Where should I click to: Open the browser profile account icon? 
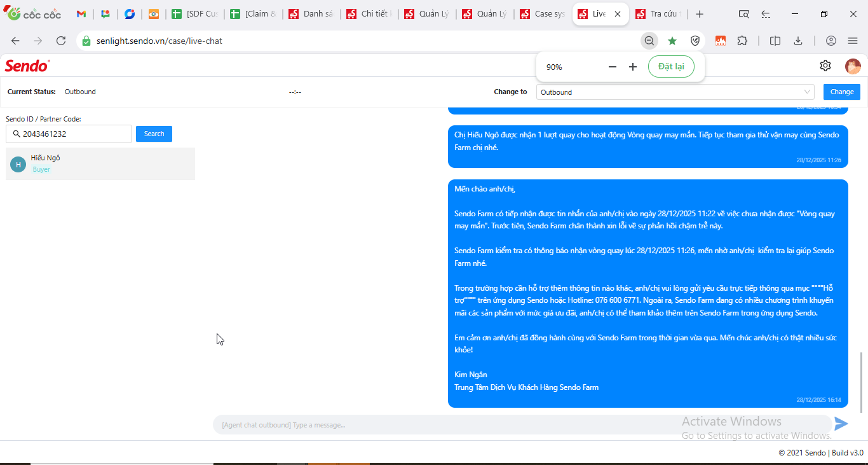pyautogui.click(x=831, y=41)
